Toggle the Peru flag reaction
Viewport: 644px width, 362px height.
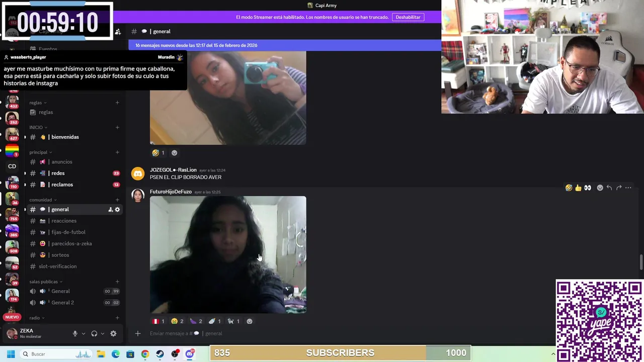158,321
